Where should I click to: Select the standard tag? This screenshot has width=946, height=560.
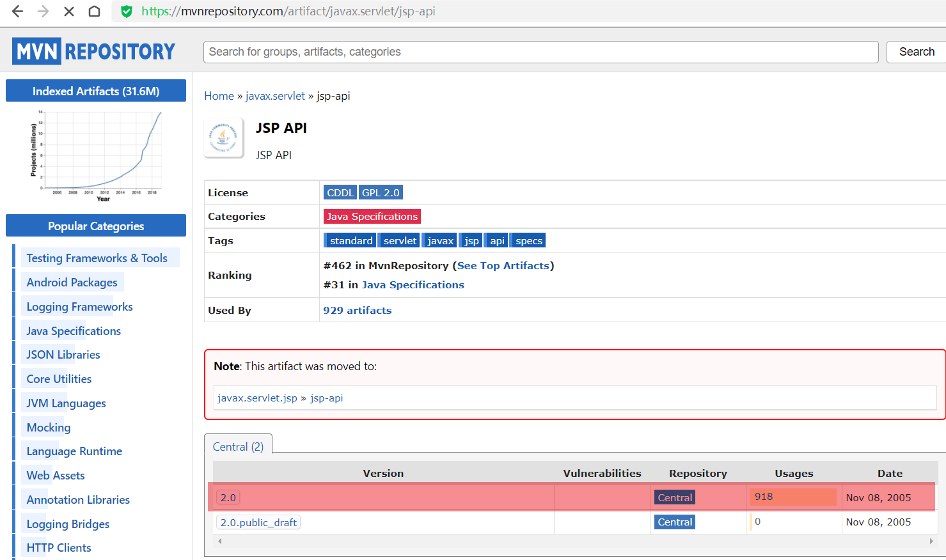pyautogui.click(x=351, y=240)
